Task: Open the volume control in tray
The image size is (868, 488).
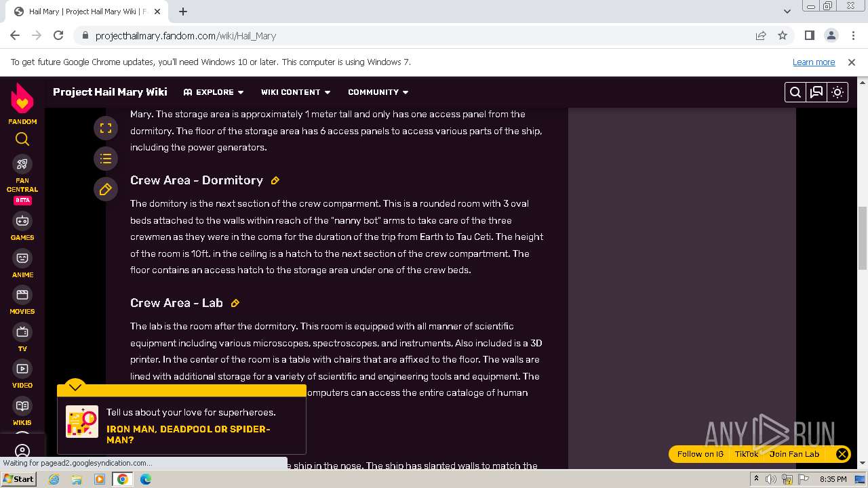Action: tap(771, 479)
